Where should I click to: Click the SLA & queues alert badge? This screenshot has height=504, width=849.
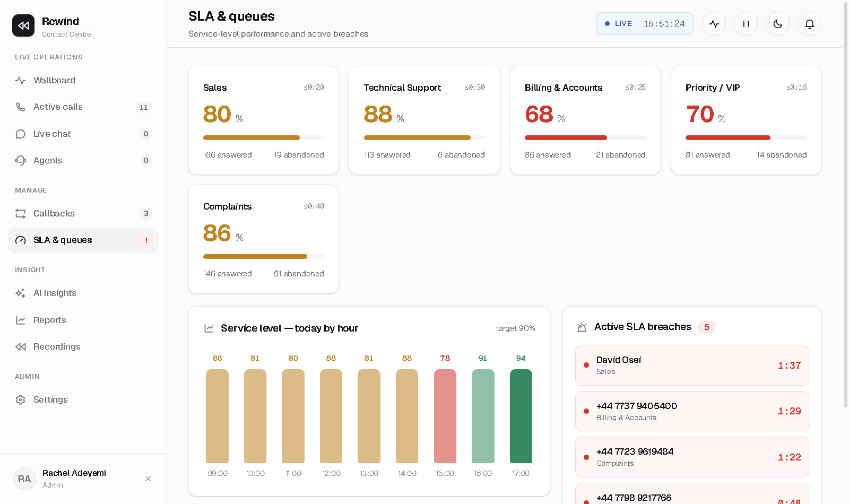point(146,240)
